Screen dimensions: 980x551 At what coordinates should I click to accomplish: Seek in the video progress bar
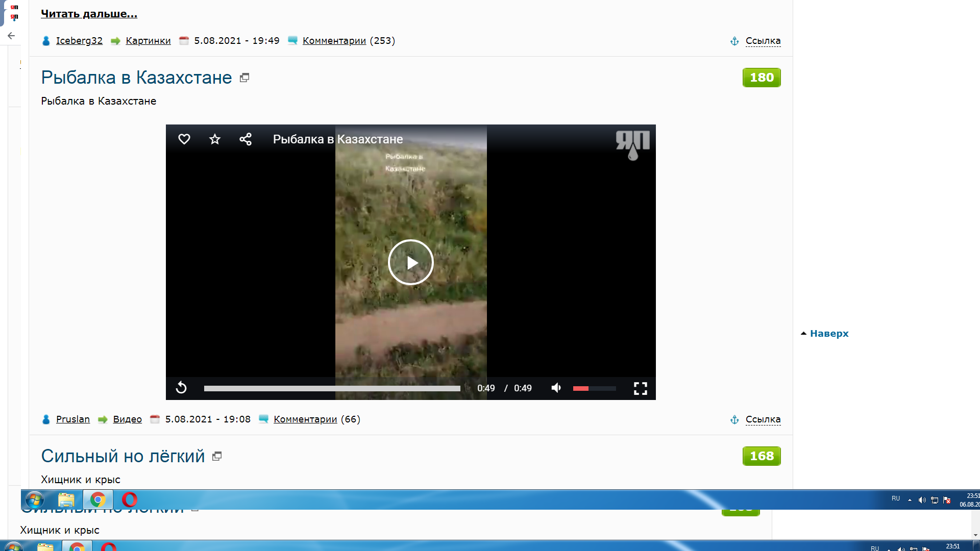click(x=332, y=388)
